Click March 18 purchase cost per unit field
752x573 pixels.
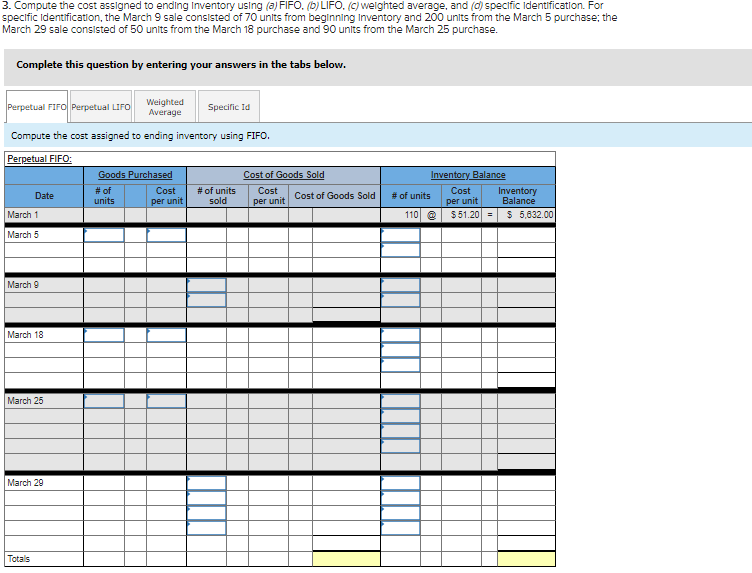pyautogui.click(x=166, y=335)
